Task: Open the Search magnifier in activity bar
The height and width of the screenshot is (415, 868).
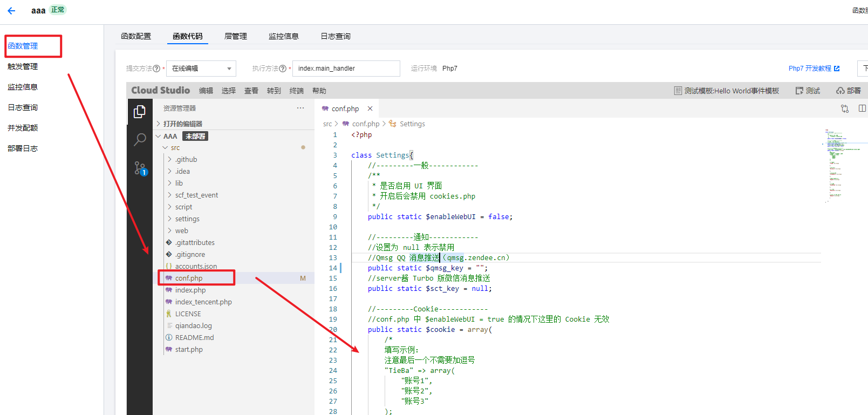Action: (x=140, y=140)
